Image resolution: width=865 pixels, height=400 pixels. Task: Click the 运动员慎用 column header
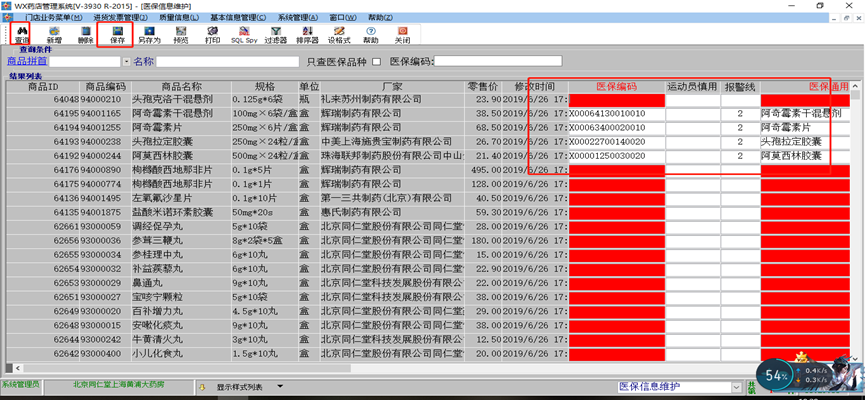[x=692, y=87]
